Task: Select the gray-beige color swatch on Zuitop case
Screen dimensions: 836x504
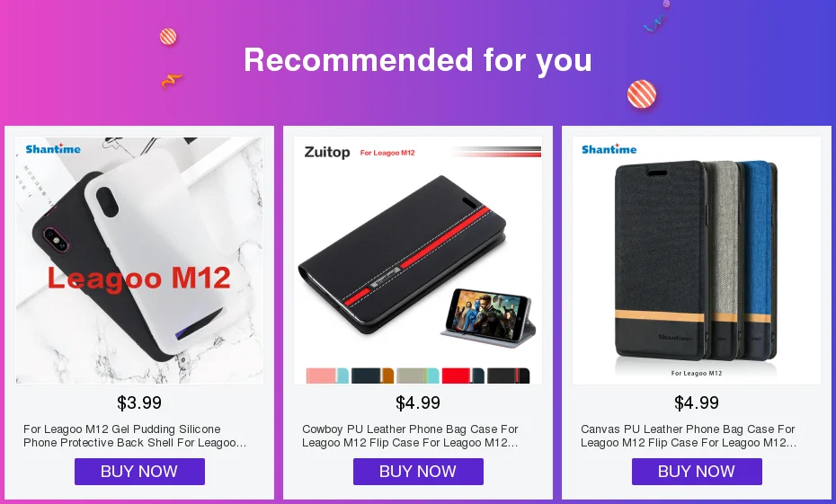Action: point(417,376)
